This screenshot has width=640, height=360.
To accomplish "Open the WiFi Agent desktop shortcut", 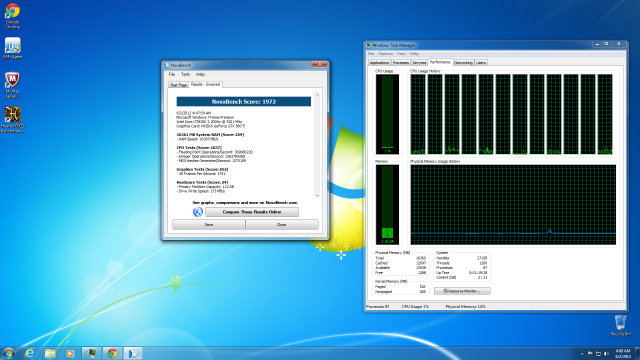I will click(12, 48).
